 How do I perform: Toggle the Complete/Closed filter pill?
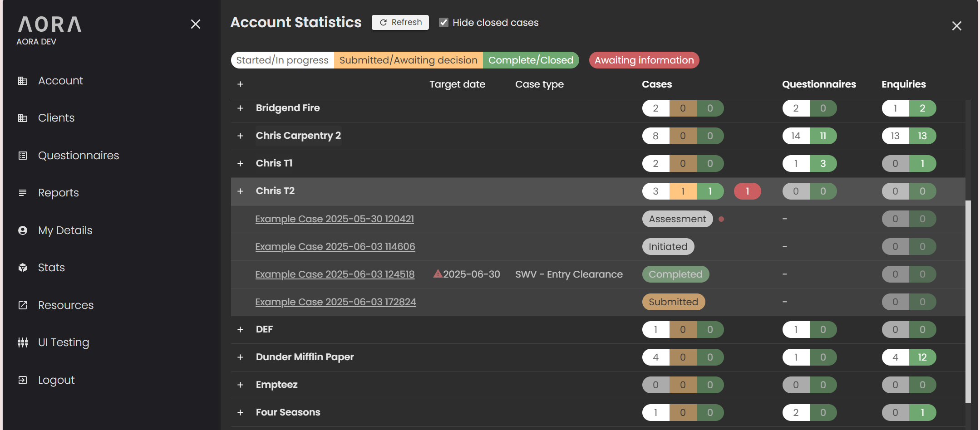click(x=531, y=60)
